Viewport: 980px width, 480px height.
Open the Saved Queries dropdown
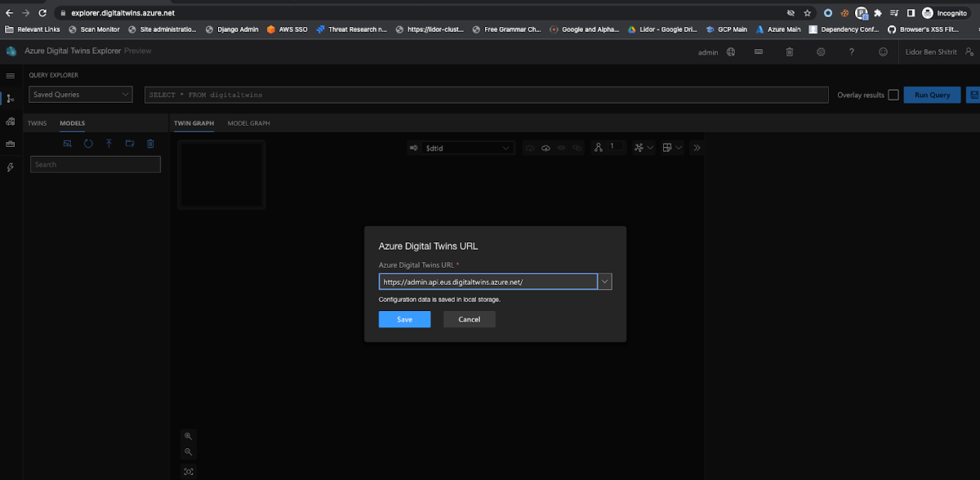click(x=80, y=95)
